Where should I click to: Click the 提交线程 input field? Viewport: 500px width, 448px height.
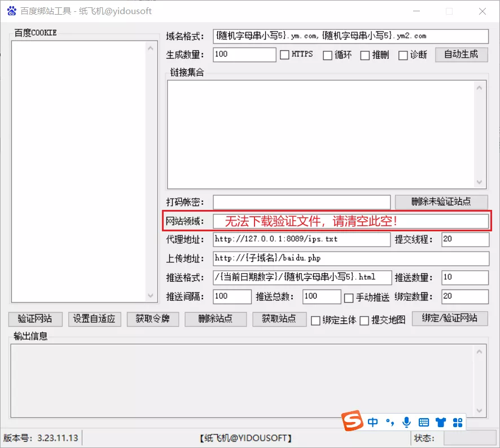[x=465, y=239]
